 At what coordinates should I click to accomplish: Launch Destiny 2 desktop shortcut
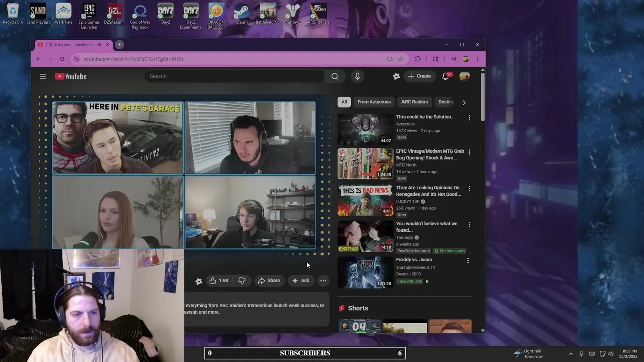(293, 14)
